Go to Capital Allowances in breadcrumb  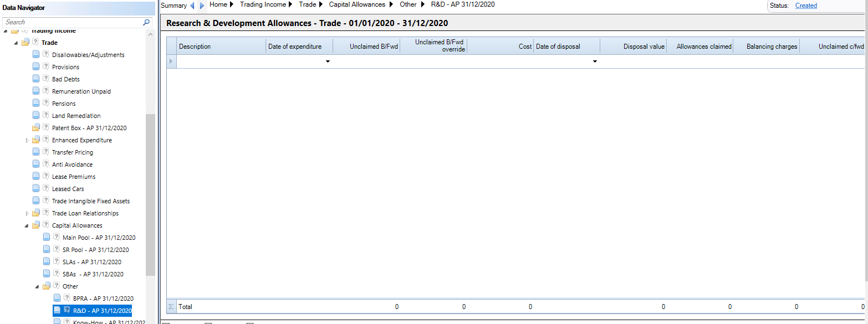click(357, 4)
